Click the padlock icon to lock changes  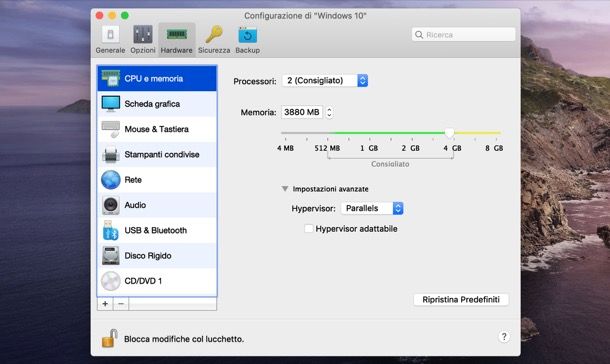110,338
